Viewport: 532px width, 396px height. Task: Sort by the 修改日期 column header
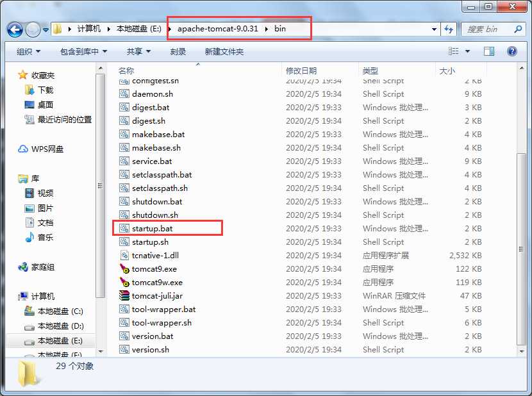pos(301,70)
